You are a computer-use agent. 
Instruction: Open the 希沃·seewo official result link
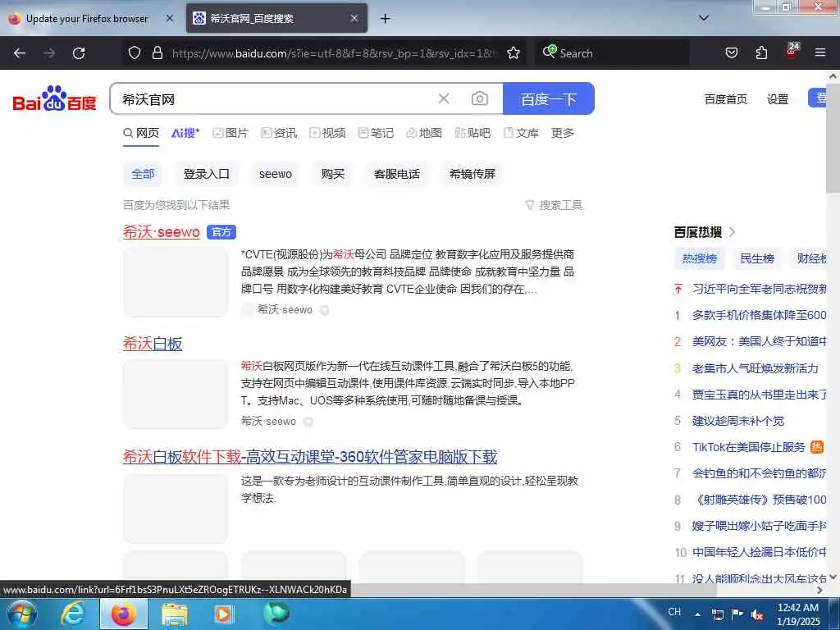coord(162,232)
